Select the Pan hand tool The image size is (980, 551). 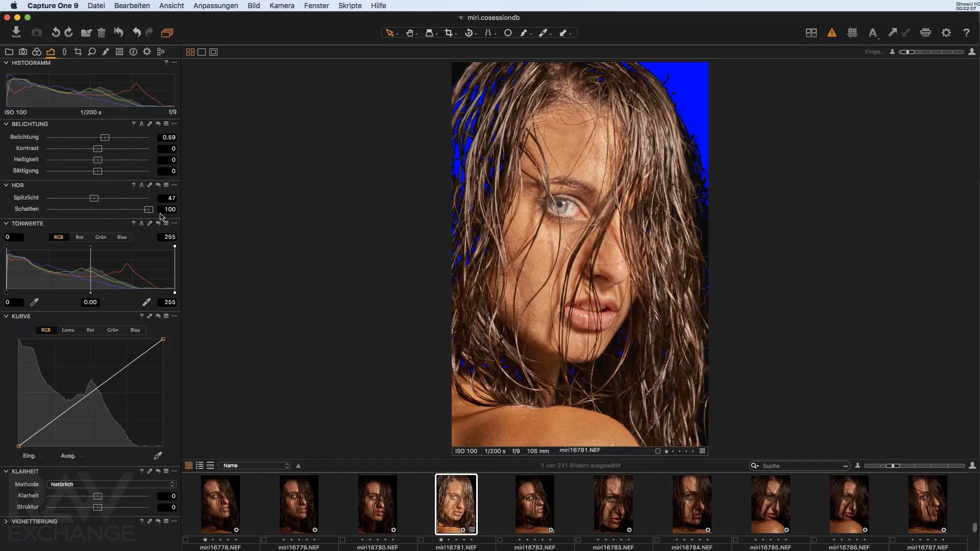point(410,33)
